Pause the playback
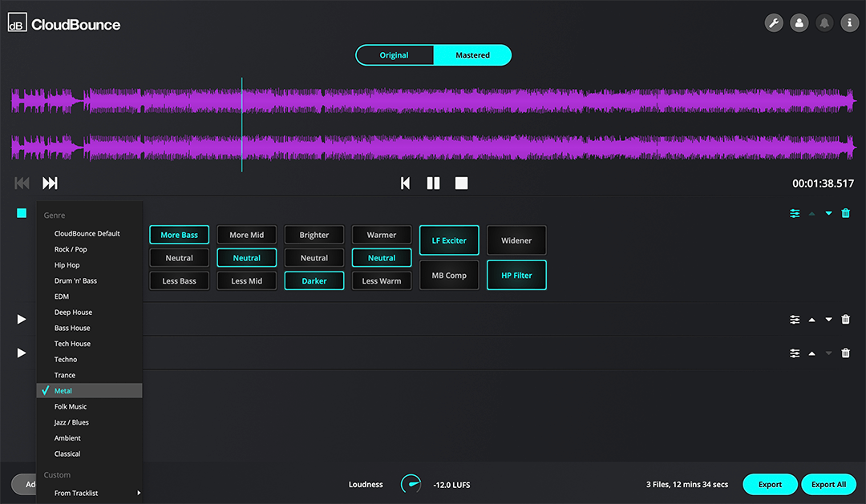The image size is (866, 504). (x=433, y=183)
